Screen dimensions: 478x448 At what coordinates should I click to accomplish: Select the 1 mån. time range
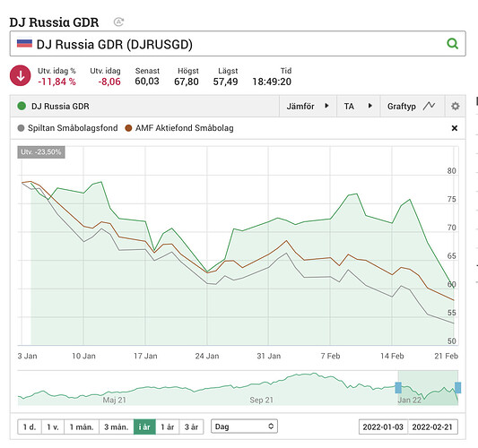82,427
